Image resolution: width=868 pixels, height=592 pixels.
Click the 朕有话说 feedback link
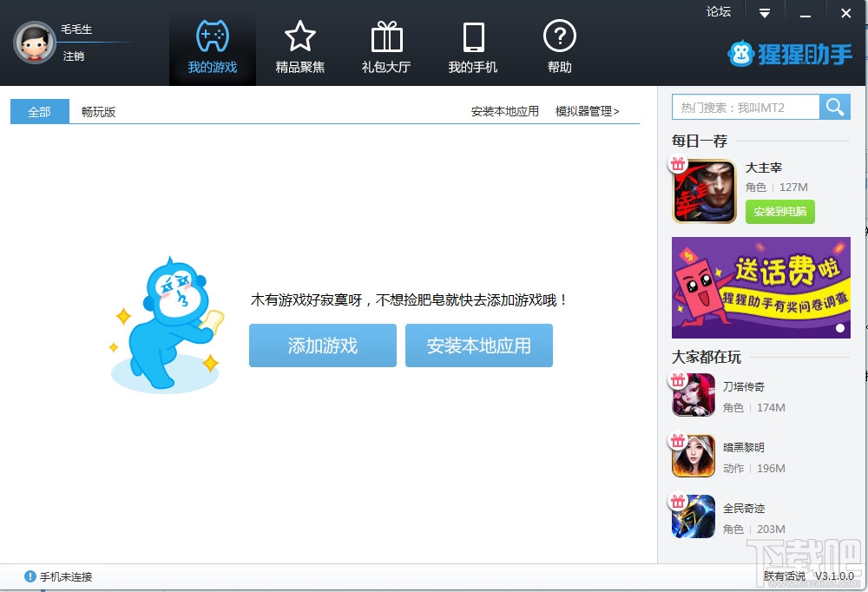pyautogui.click(x=785, y=576)
